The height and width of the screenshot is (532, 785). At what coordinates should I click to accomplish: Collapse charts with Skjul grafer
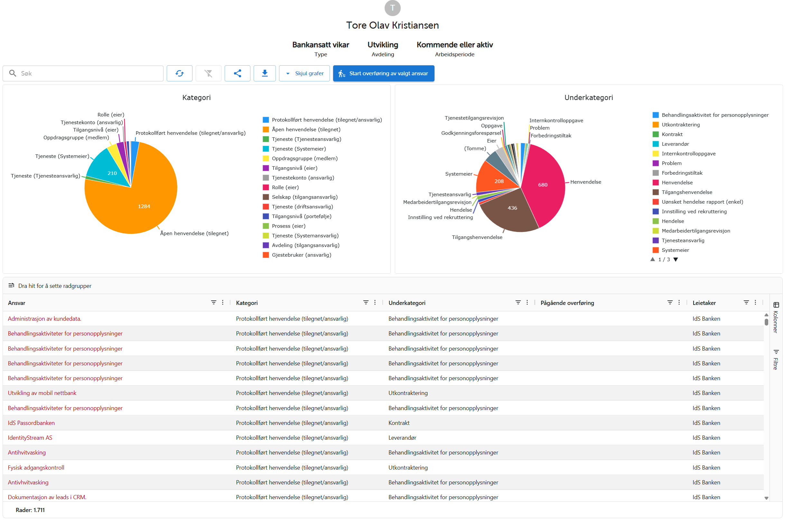[304, 73]
